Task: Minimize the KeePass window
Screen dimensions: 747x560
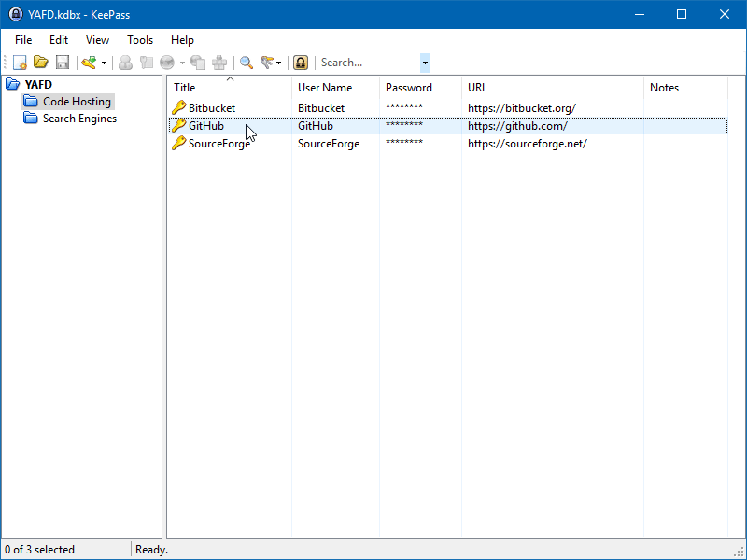Action: click(640, 14)
